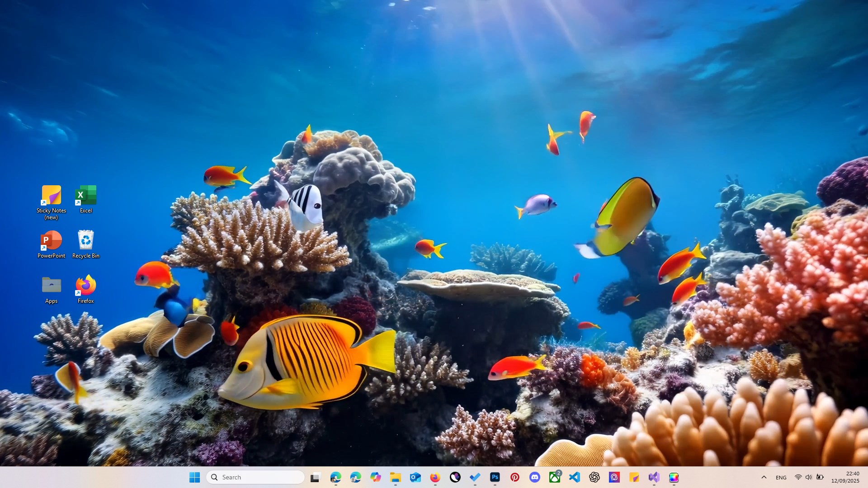Launch Photoshop from the taskbar
This screenshot has width=868, height=488.
[495, 477]
